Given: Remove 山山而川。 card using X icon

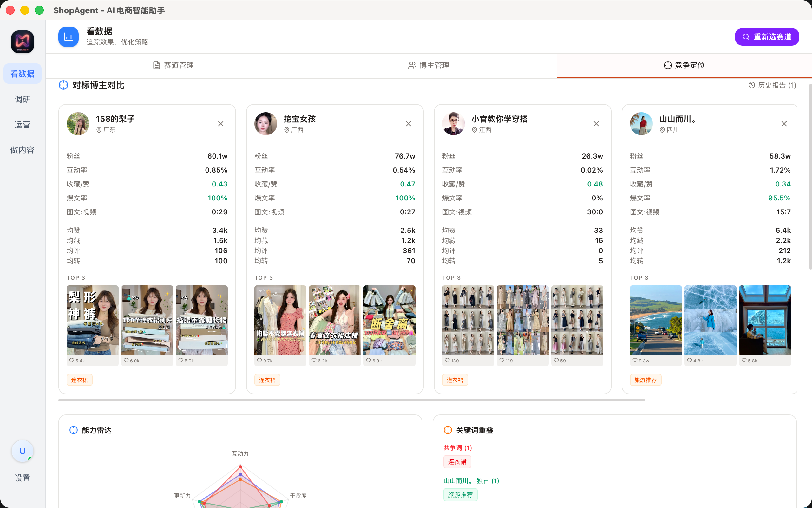Looking at the screenshot, I should [784, 124].
